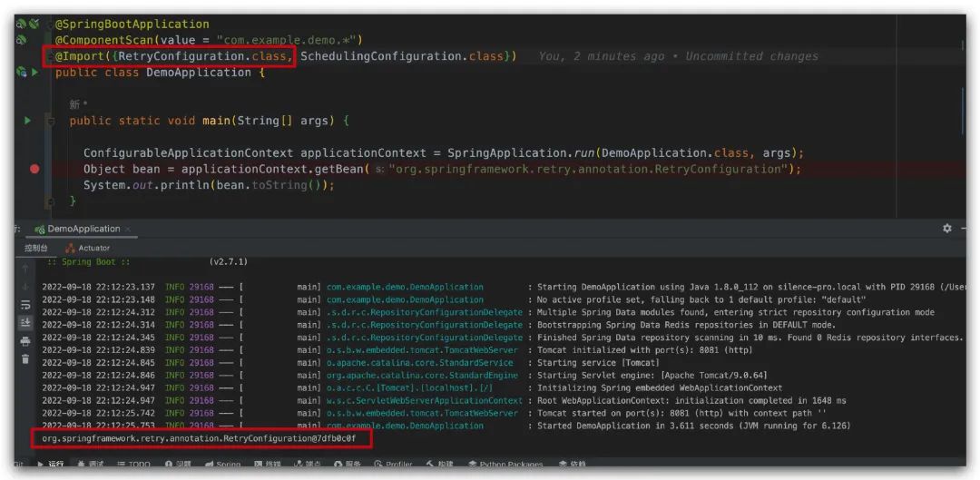
Task: Toggle the breakpoint on getBean line
Action: (x=34, y=169)
